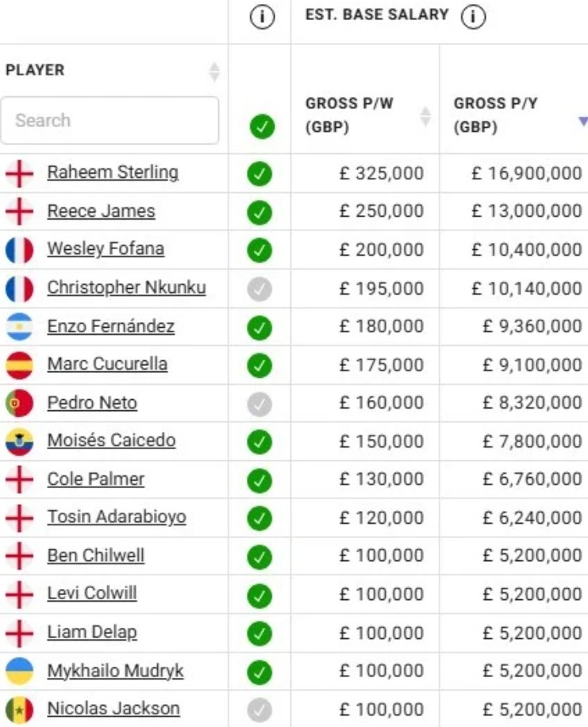This screenshot has width=588, height=727.
Task: Click the player Search input field
Action: pos(110,121)
